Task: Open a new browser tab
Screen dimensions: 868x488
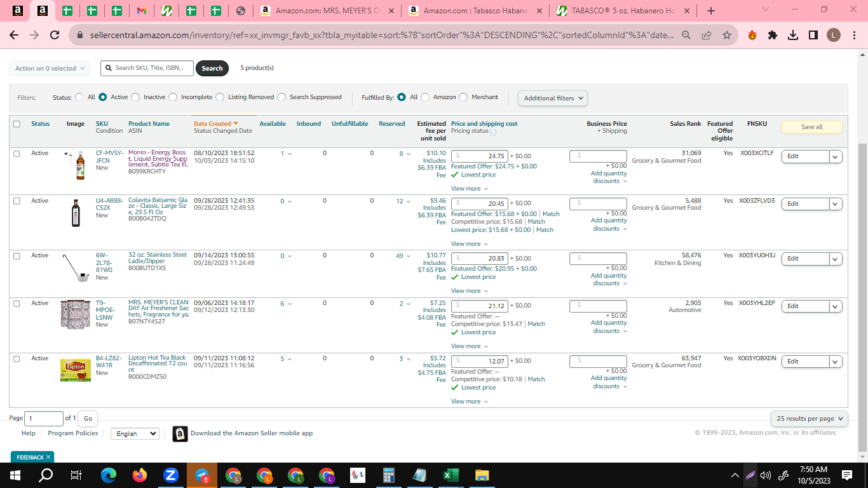Action: click(x=711, y=11)
